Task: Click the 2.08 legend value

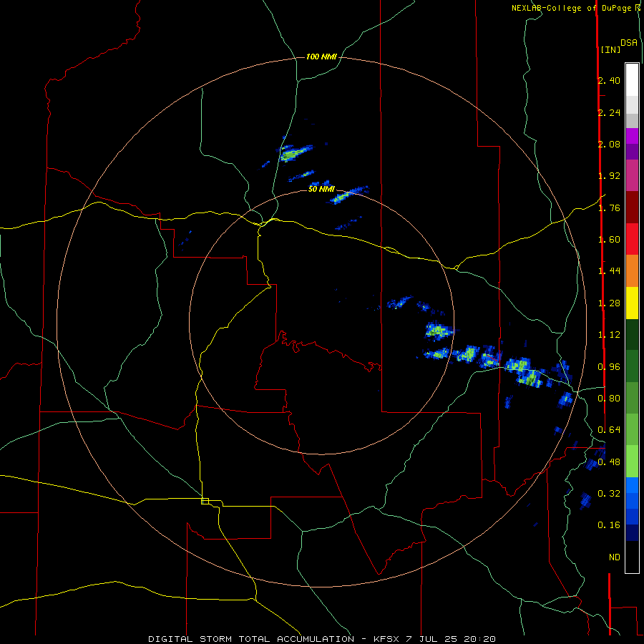Action: 609,144
